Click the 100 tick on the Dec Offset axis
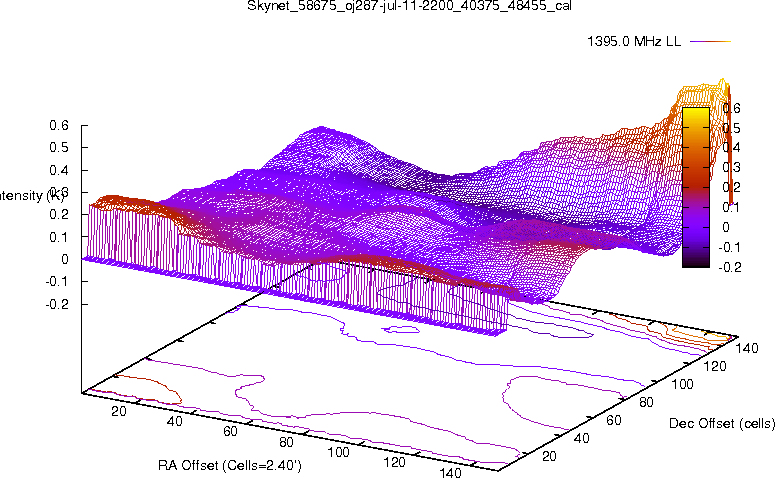The image size is (775, 478). point(683,384)
